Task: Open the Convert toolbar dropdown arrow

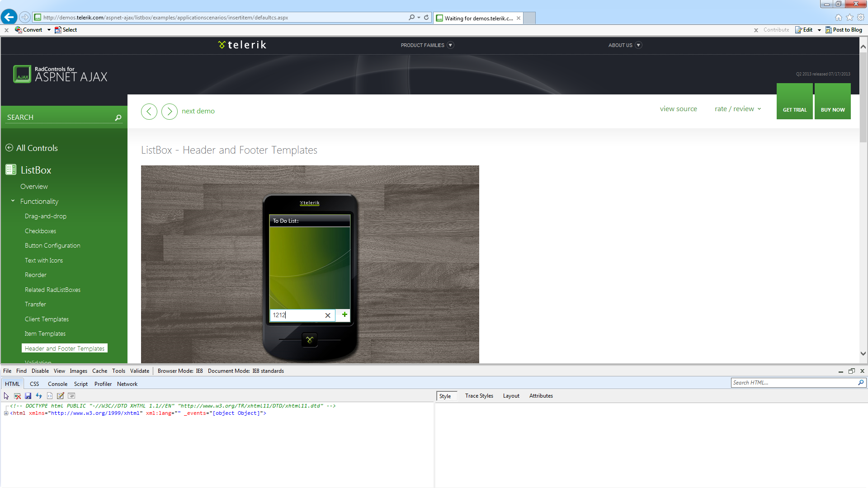Action: tap(49, 30)
